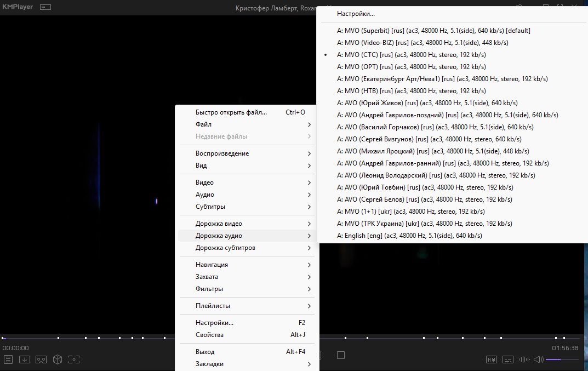Image resolution: width=588 pixels, height=371 pixels.
Task: Open the Захвата submenu
Action: pos(247,276)
